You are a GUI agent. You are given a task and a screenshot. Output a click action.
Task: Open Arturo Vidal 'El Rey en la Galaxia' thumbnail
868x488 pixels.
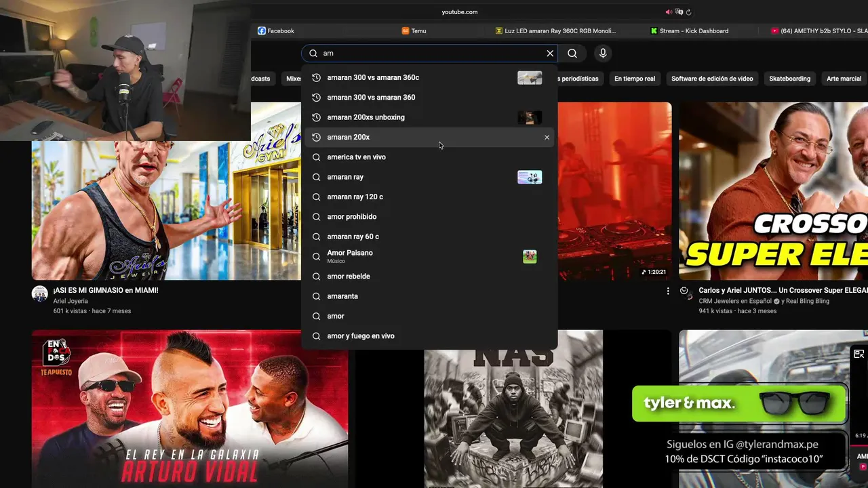click(x=190, y=409)
